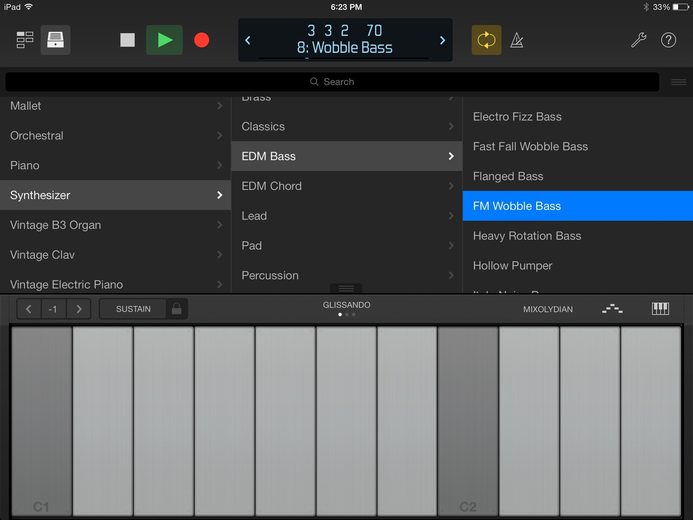
Task: Open the arpeggiator icon
Action: coord(612,309)
